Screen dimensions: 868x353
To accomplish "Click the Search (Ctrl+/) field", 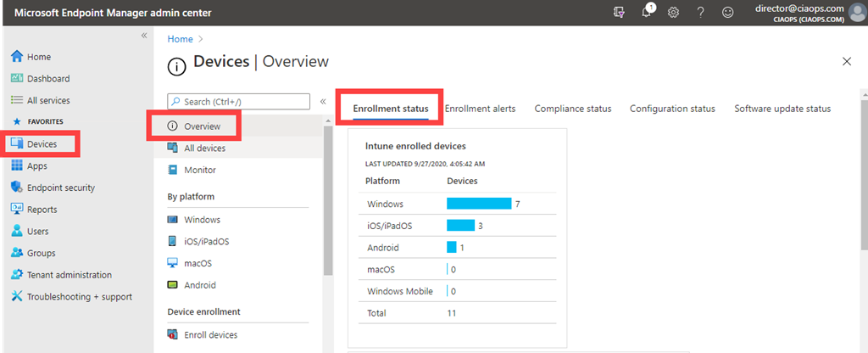I will tap(239, 102).
